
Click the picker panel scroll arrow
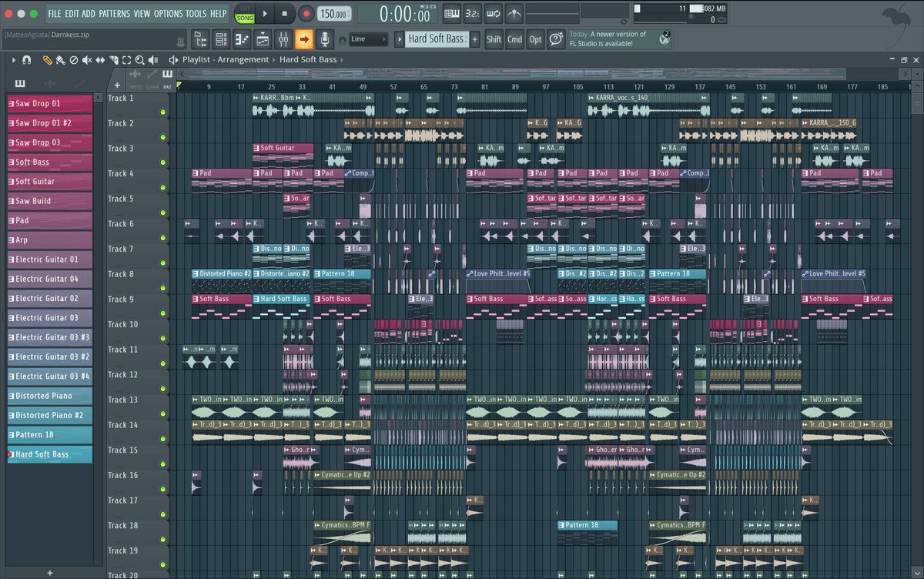click(x=98, y=98)
